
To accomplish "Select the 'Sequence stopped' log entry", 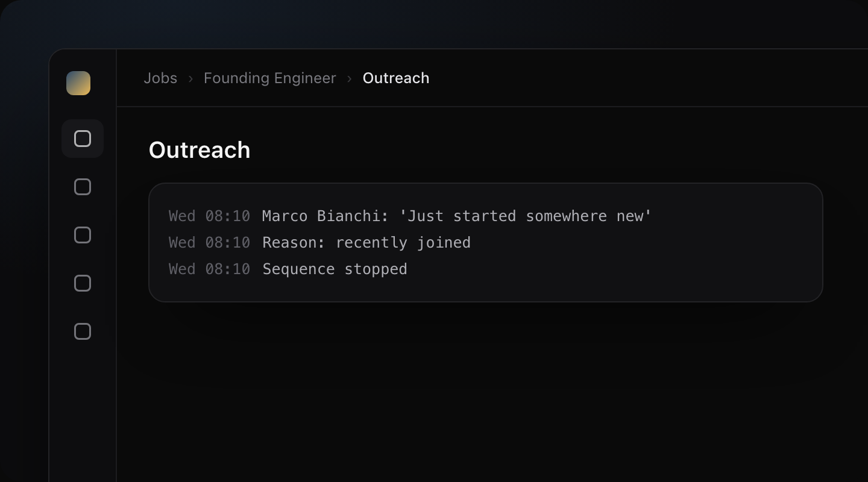I will coord(335,269).
